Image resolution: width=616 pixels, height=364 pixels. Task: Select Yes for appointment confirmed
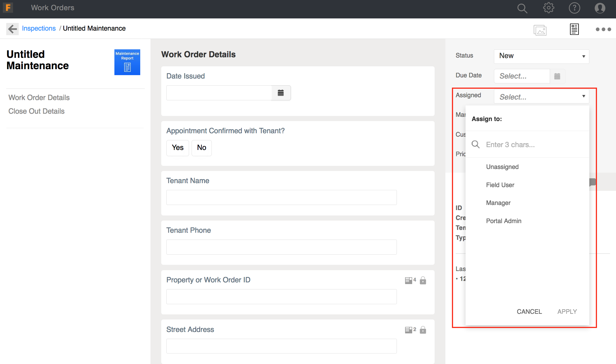[177, 148]
